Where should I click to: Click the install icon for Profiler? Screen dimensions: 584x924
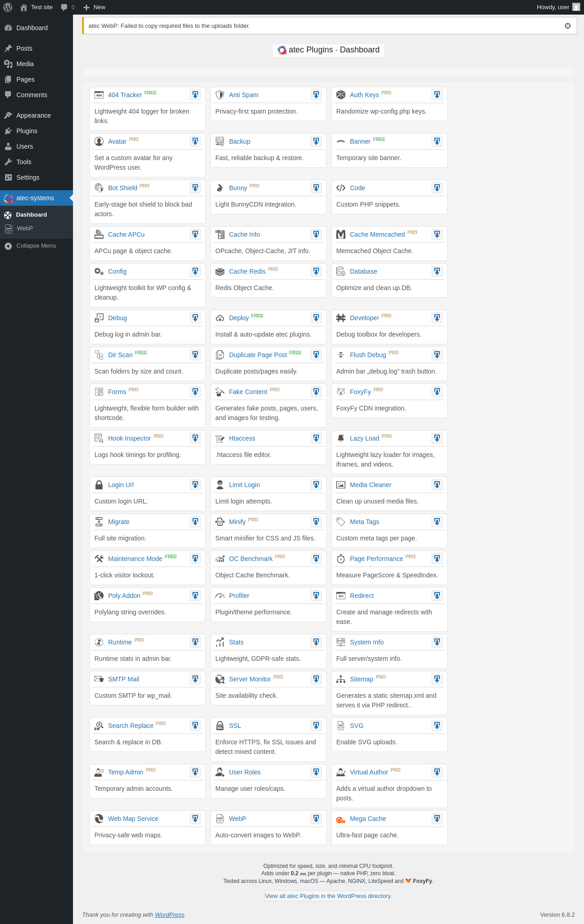(316, 596)
